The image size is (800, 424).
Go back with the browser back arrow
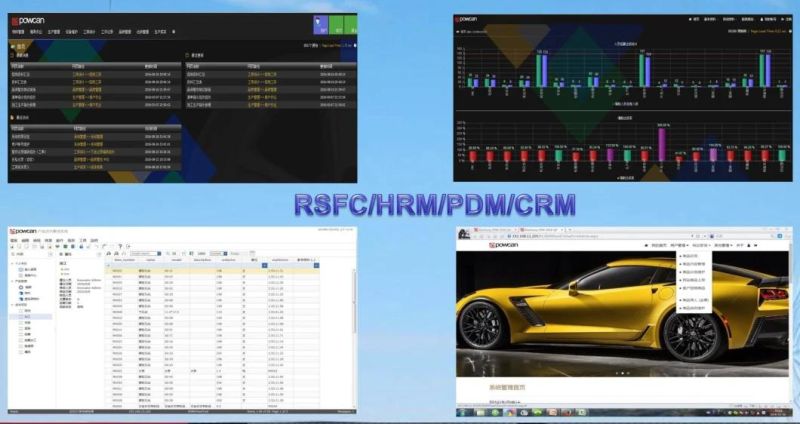[473, 236]
